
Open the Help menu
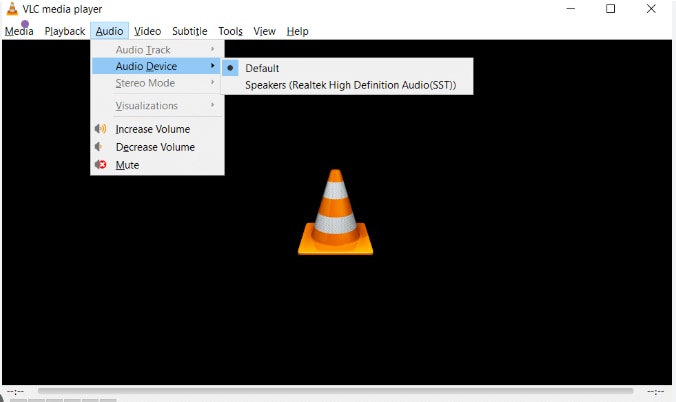pyautogui.click(x=297, y=31)
